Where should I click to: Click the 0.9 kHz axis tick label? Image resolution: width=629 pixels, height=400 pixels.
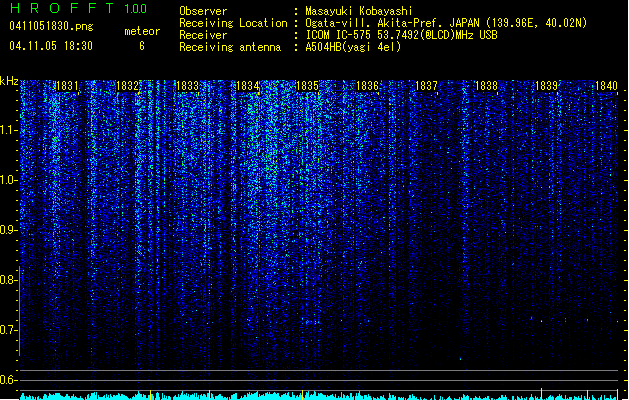click(x=8, y=230)
